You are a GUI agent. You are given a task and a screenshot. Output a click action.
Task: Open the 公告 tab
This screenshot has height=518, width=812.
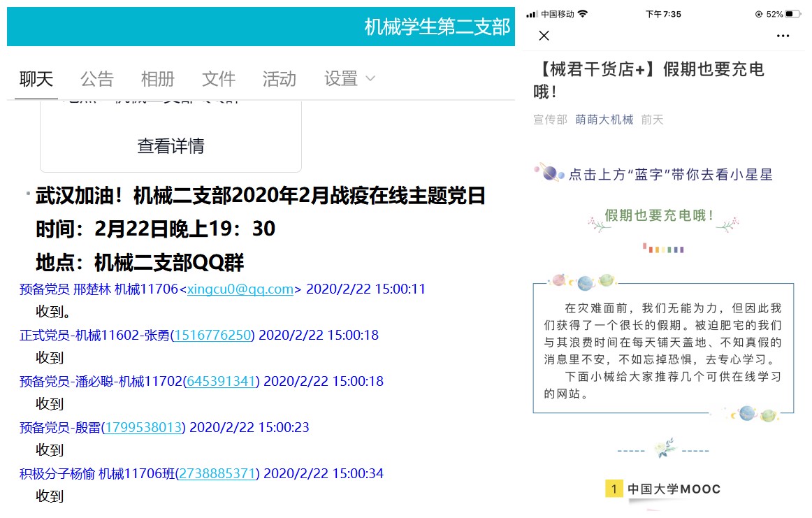pos(96,79)
